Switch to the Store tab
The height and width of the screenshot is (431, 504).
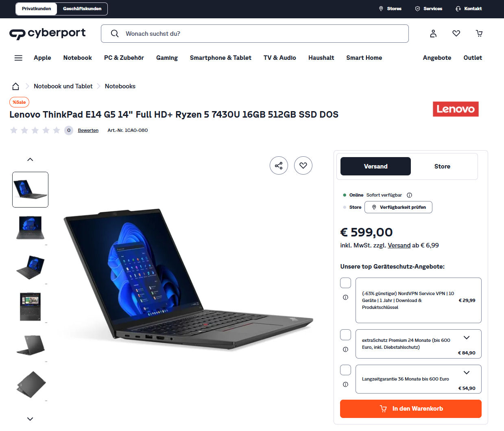coord(442,166)
